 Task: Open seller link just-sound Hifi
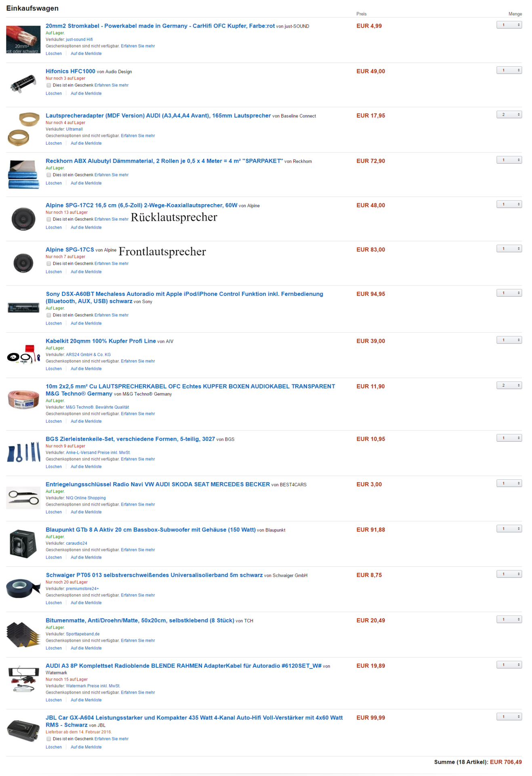coord(79,40)
